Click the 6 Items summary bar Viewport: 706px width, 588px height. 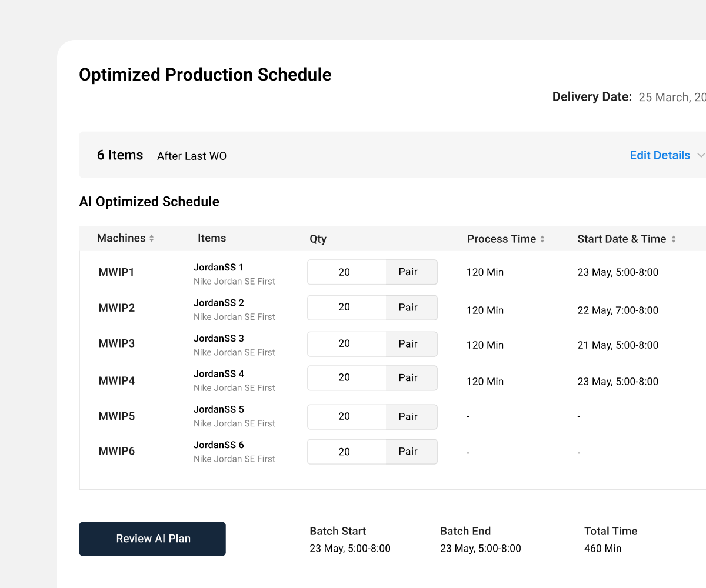[x=392, y=155]
